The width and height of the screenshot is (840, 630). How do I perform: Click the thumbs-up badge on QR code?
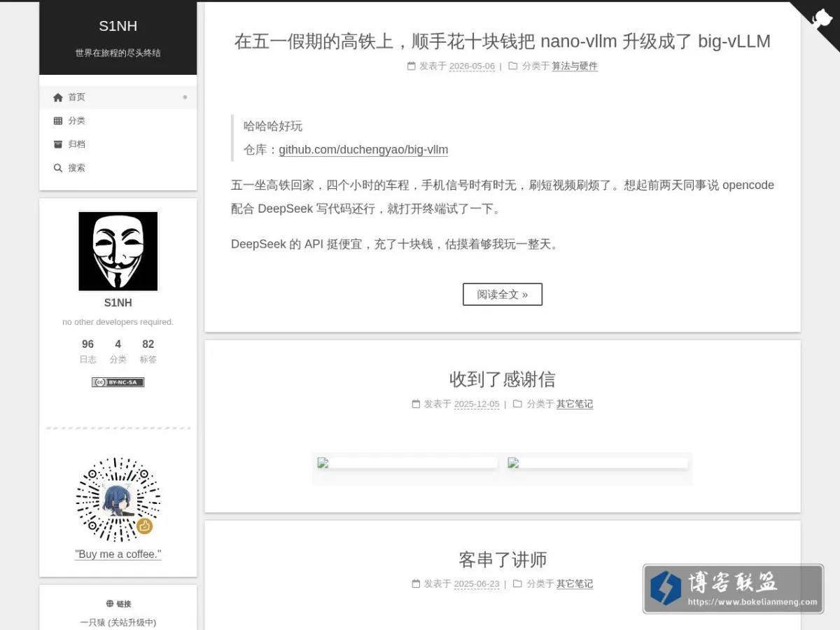coord(145,526)
